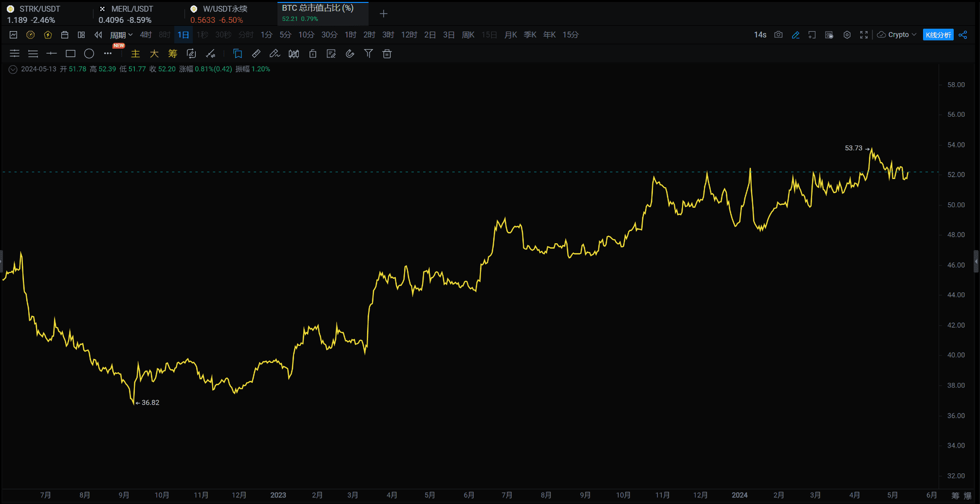Select the ruler measure tool

(x=256, y=54)
